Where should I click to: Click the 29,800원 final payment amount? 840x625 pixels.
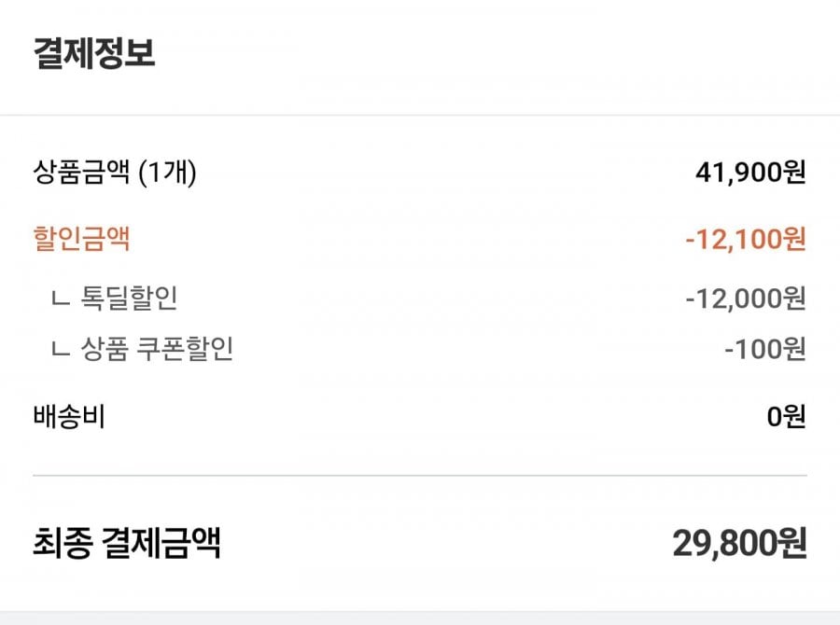coord(739,543)
